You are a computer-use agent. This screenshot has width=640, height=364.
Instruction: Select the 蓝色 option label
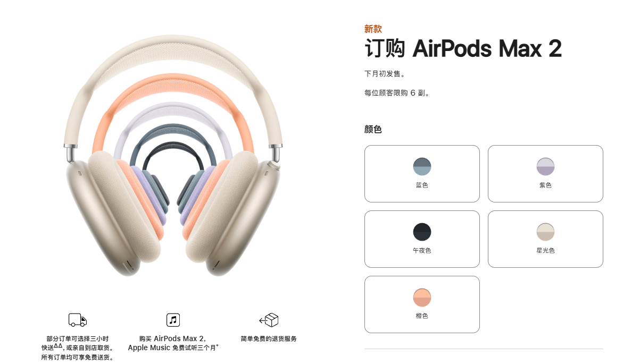coord(422,185)
